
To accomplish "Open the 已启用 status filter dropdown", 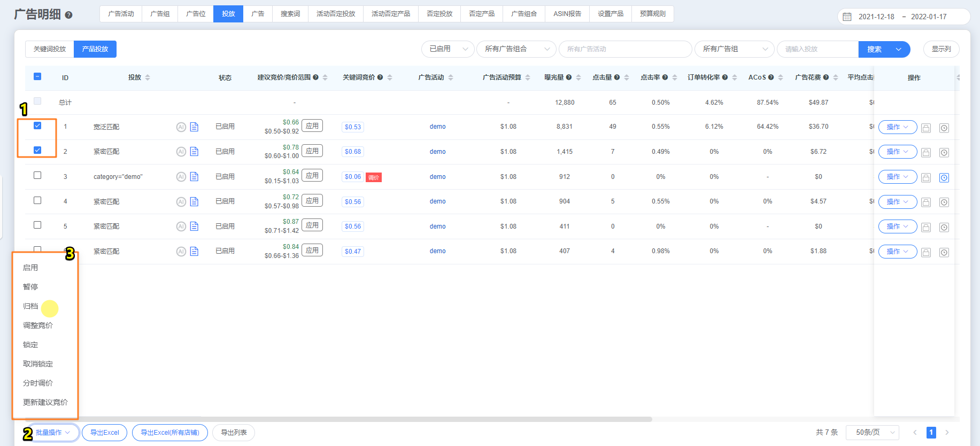I will 447,49.
